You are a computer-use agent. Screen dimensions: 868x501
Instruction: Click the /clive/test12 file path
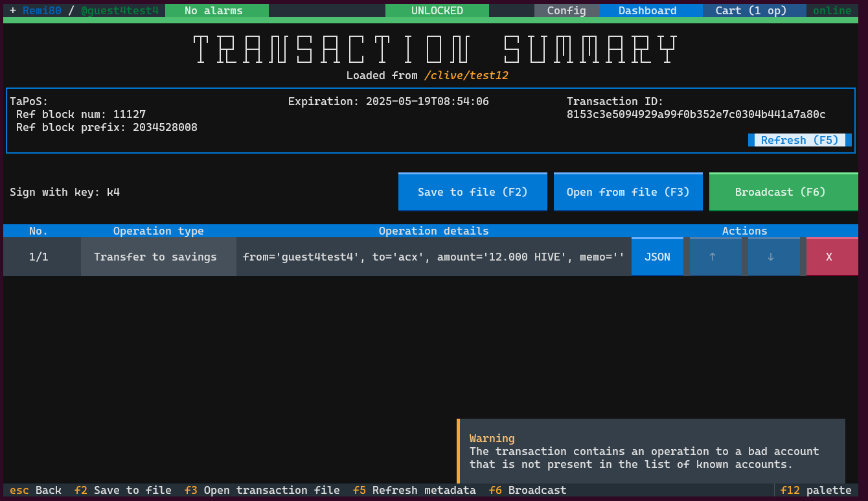pos(466,75)
